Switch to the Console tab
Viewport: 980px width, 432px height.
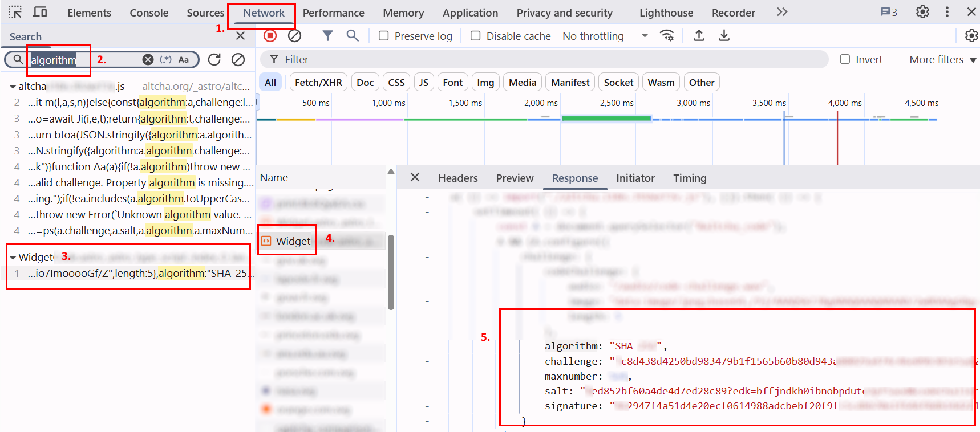[x=149, y=13]
